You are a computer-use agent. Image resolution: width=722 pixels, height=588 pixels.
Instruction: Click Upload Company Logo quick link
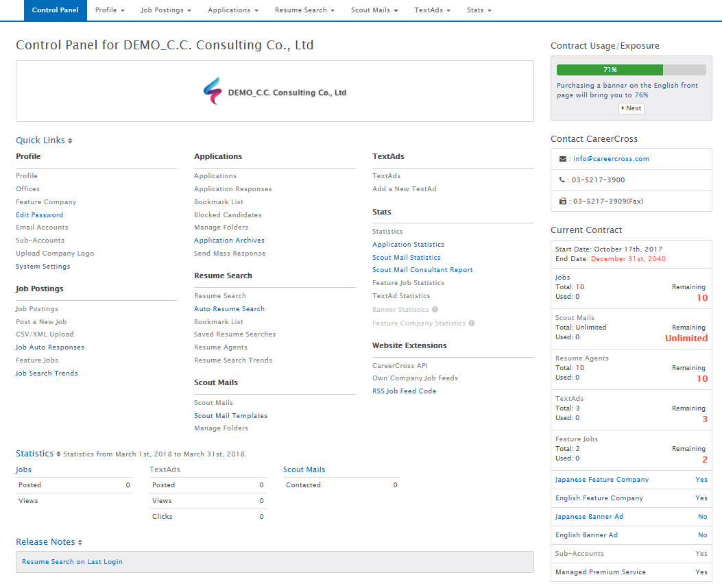click(55, 253)
